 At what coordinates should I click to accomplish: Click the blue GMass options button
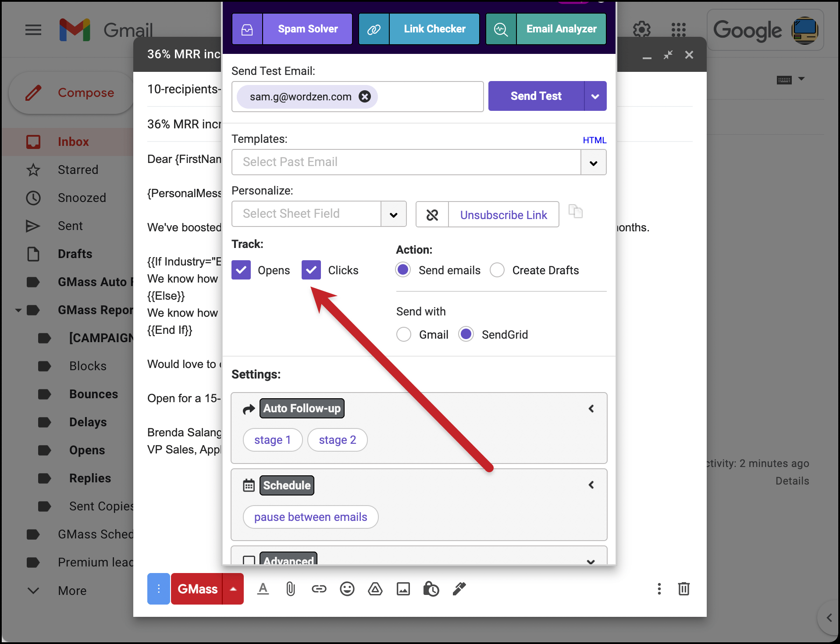(x=159, y=589)
